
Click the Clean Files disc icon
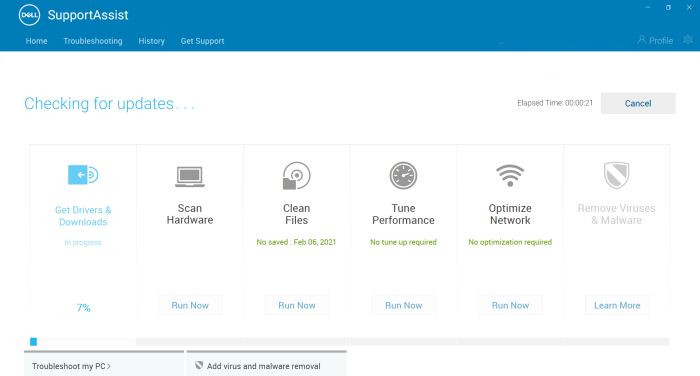click(296, 175)
